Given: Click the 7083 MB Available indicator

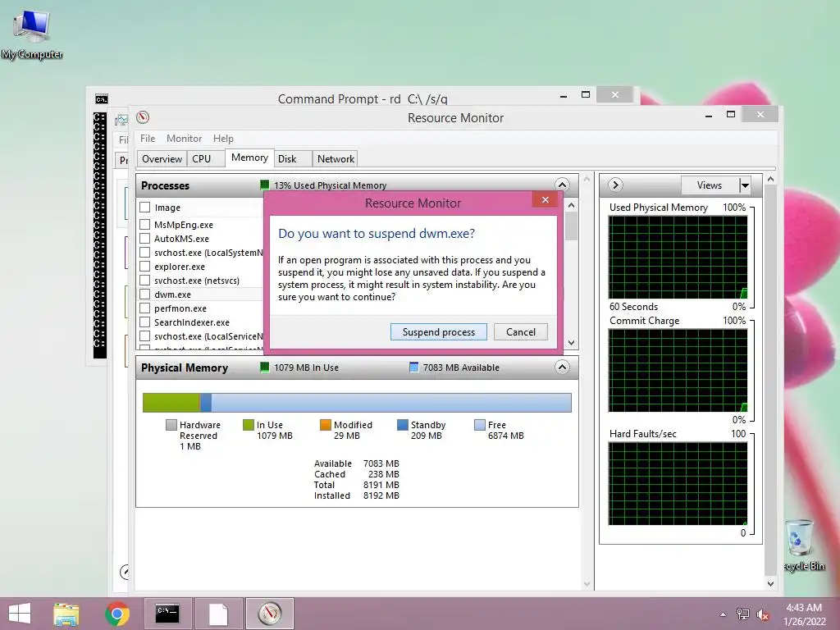Looking at the screenshot, I should [x=454, y=367].
